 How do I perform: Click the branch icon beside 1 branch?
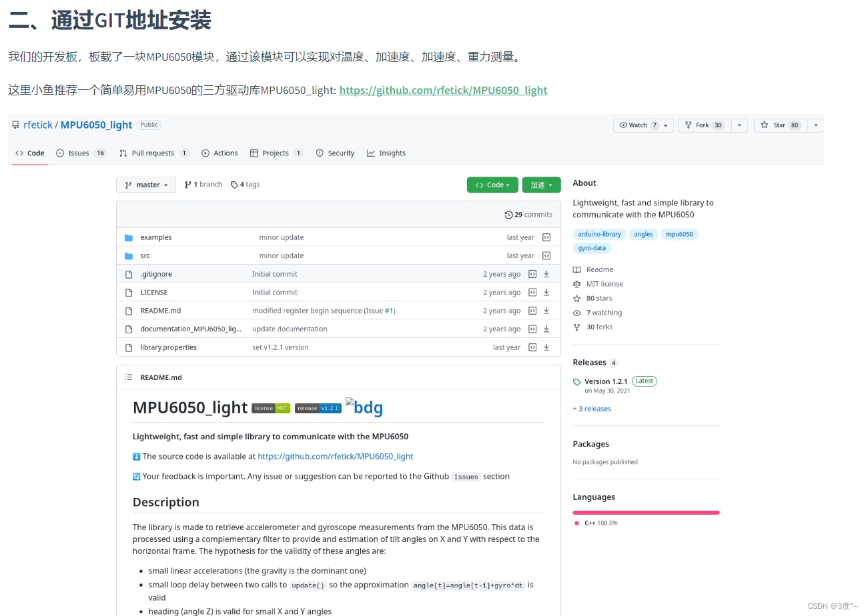(x=188, y=185)
